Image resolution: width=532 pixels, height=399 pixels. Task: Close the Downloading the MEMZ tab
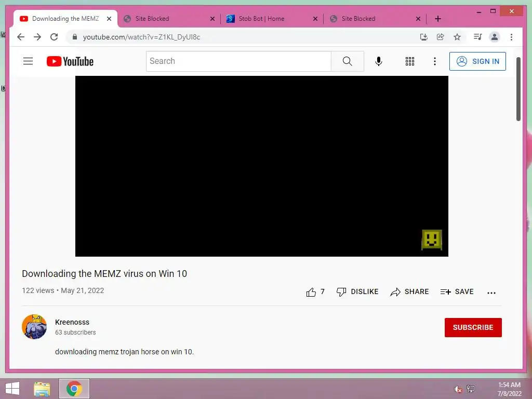(x=109, y=19)
